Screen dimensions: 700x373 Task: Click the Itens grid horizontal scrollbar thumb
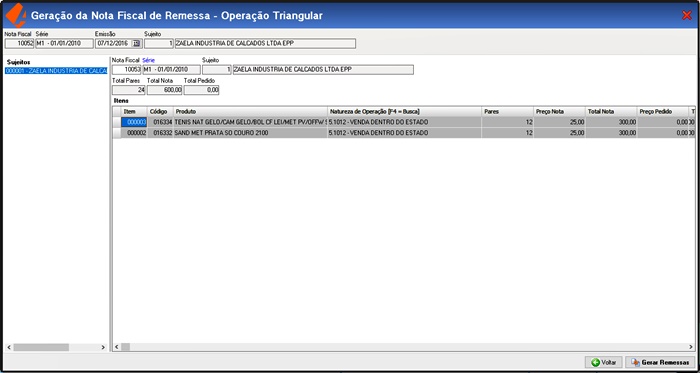click(125, 347)
